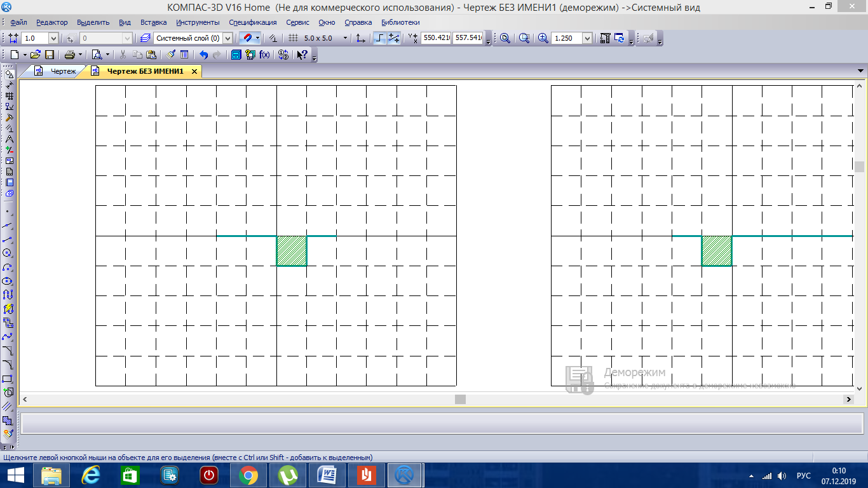
Task: Click the Save document icon
Action: pos(50,55)
